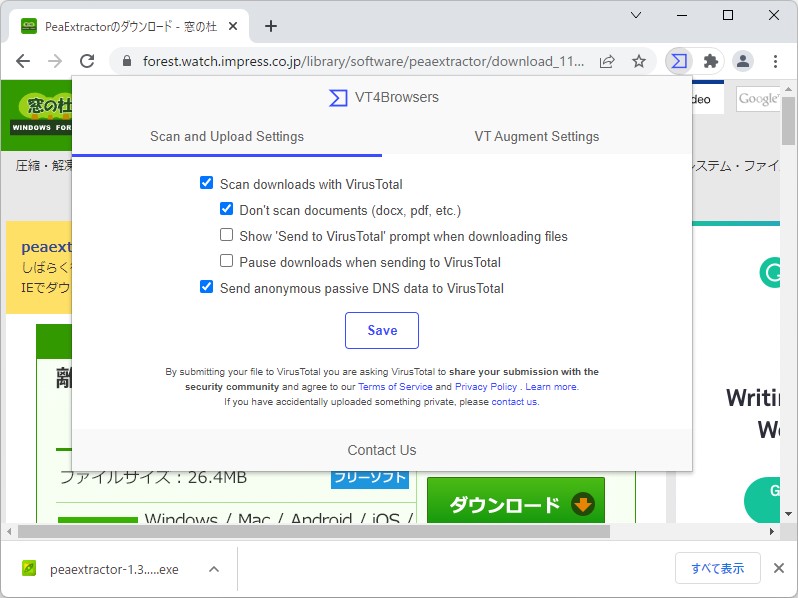798x598 pixels.
Task: Click the share page icon in address bar
Action: coord(607,62)
